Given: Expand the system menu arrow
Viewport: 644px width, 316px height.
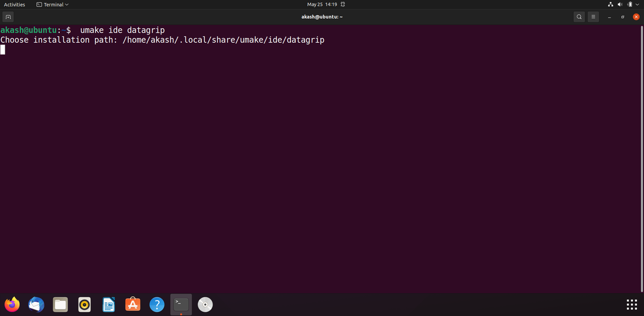Looking at the screenshot, I should coord(638,5).
